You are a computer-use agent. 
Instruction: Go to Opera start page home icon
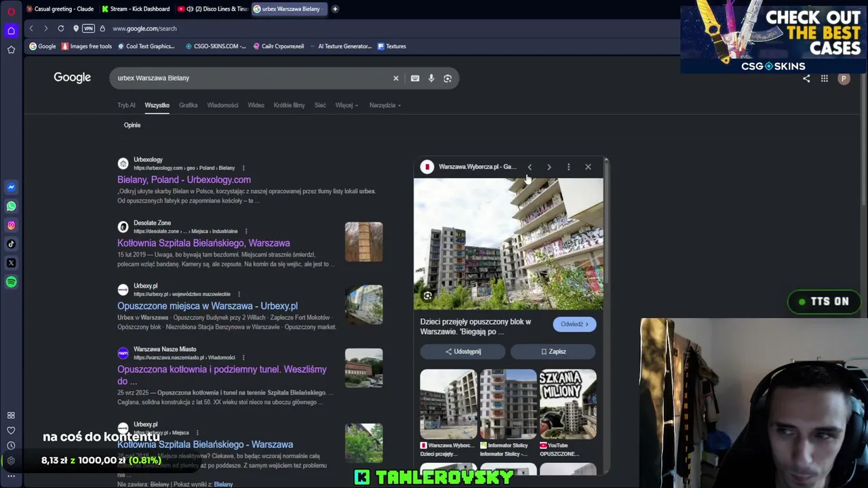[x=11, y=30]
